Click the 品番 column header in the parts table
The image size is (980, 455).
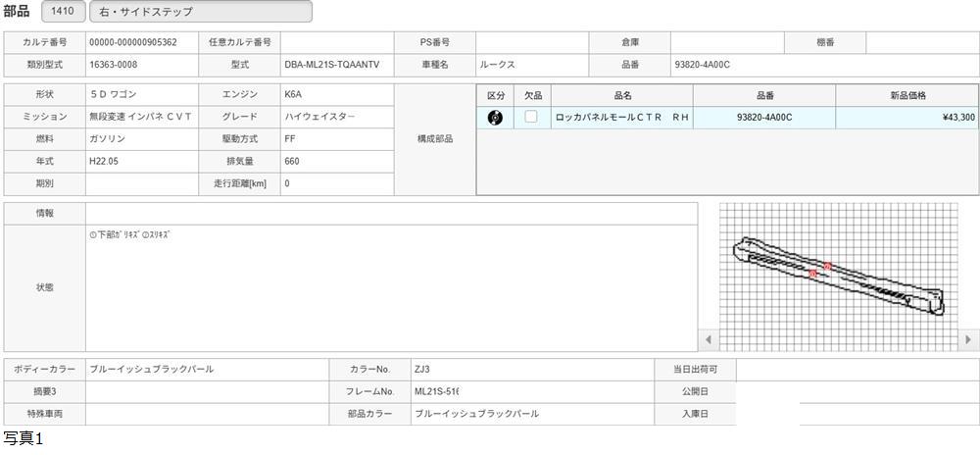[764, 95]
